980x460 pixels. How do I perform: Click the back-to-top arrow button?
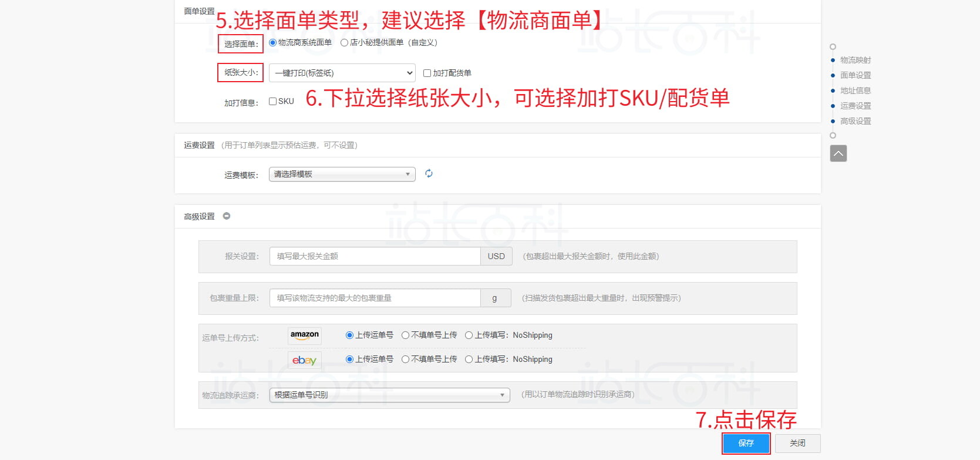[838, 153]
